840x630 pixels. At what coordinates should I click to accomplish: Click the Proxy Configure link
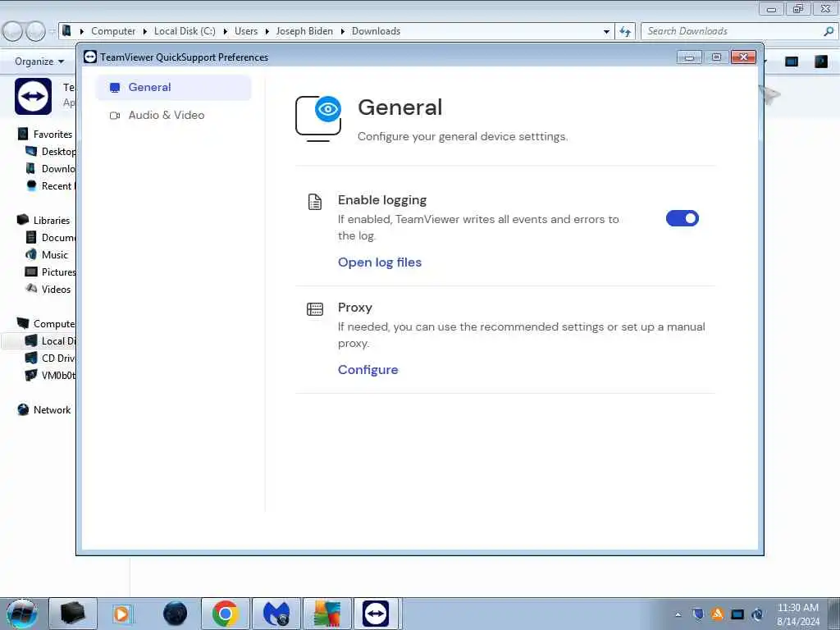367,370
